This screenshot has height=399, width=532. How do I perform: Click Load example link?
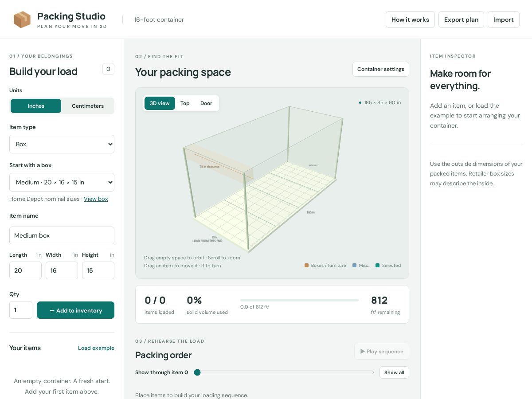(x=96, y=348)
